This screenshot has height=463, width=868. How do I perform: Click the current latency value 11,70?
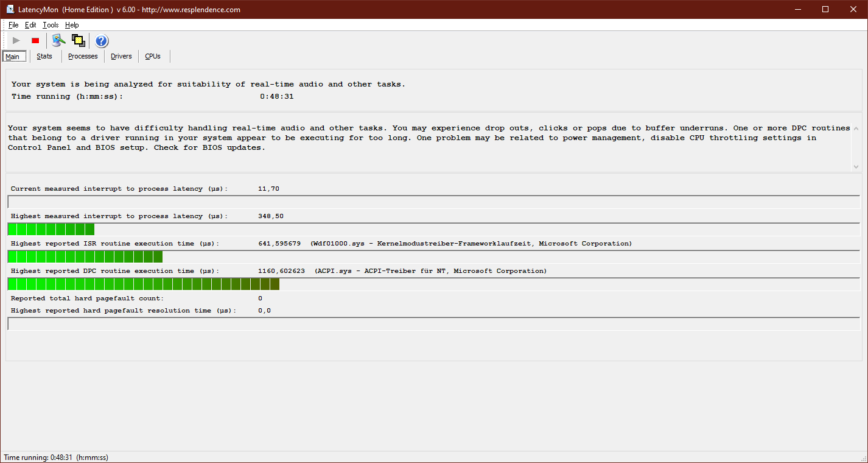[x=268, y=189]
